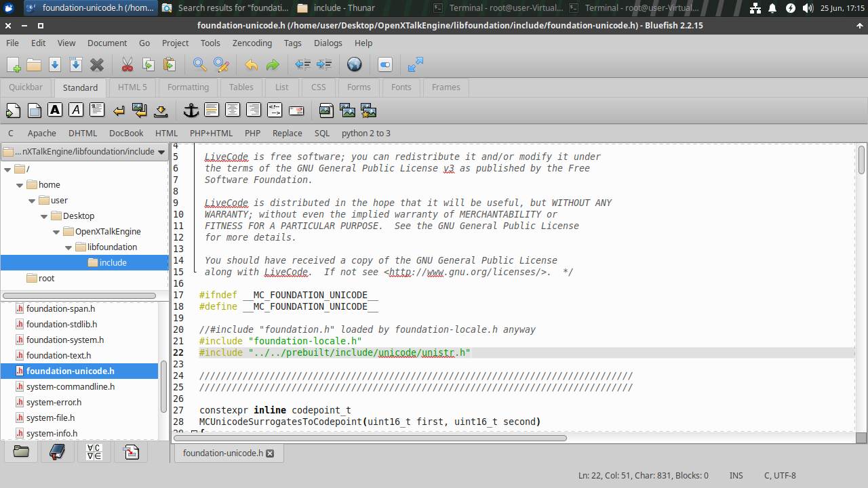
Task: Close current file with X icon
Action: pyautogui.click(x=97, y=64)
